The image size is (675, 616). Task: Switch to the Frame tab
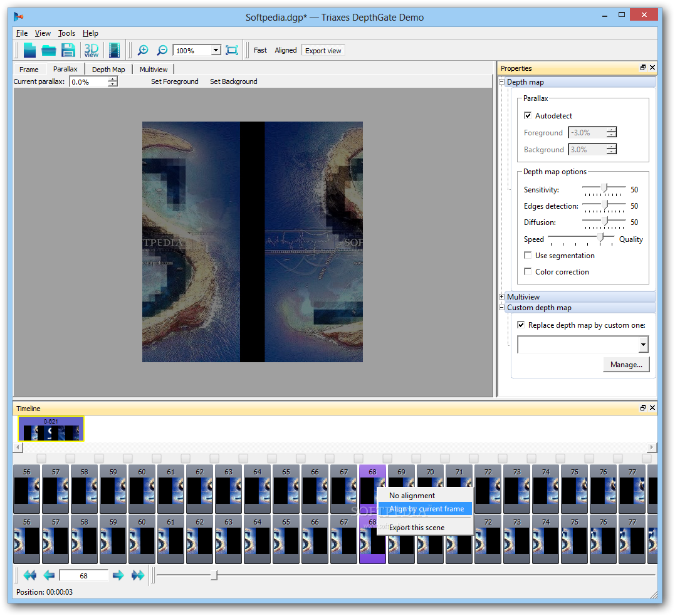29,70
